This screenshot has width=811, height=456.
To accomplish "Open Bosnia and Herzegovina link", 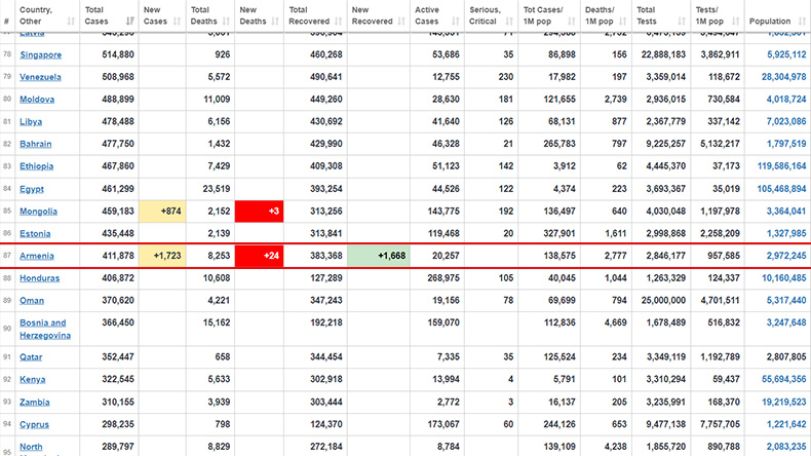I will tap(45, 329).
